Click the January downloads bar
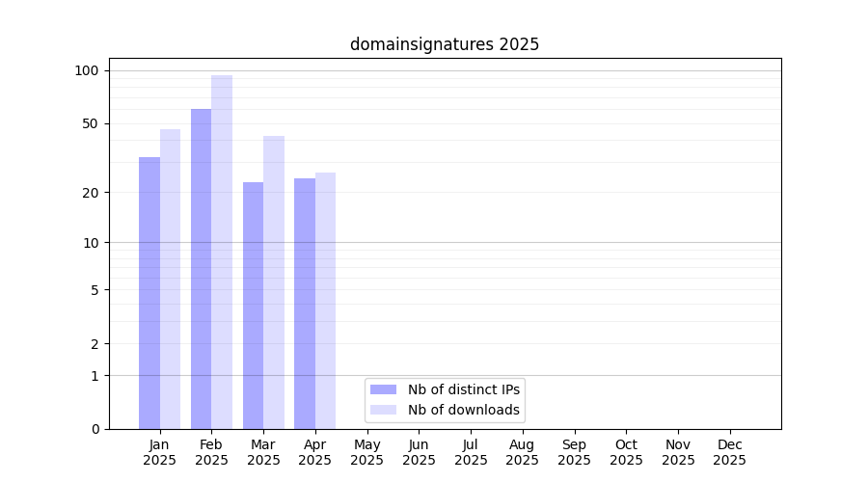Viewport: 868px width, 482px height. pyautogui.click(x=170, y=280)
